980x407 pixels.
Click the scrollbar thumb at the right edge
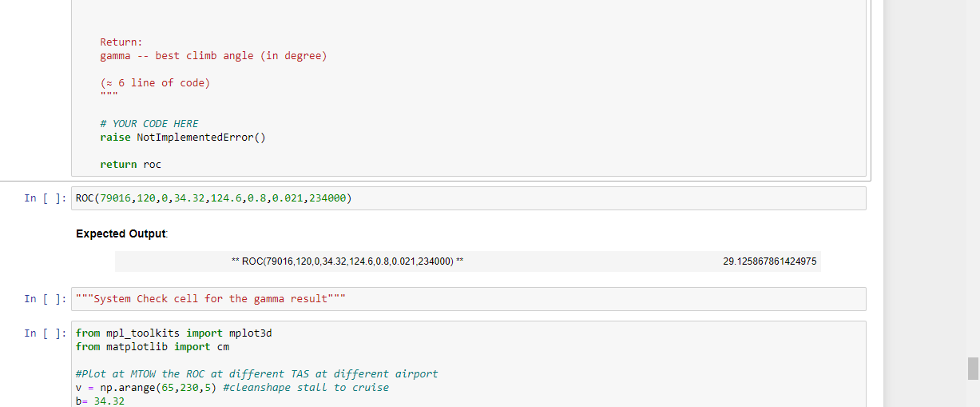pyautogui.click(x=973, y=369)
